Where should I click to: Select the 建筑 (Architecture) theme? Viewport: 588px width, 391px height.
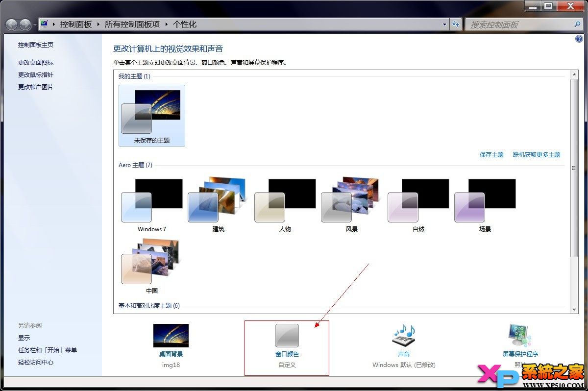pos(218,201)
